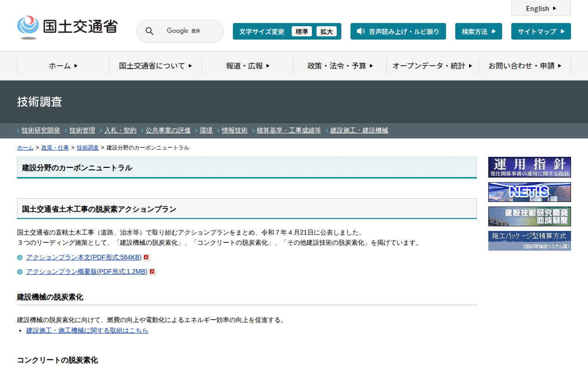588x368 pixels.
Task: Open the NETIS banner
Action: click(x=530, y=192)
